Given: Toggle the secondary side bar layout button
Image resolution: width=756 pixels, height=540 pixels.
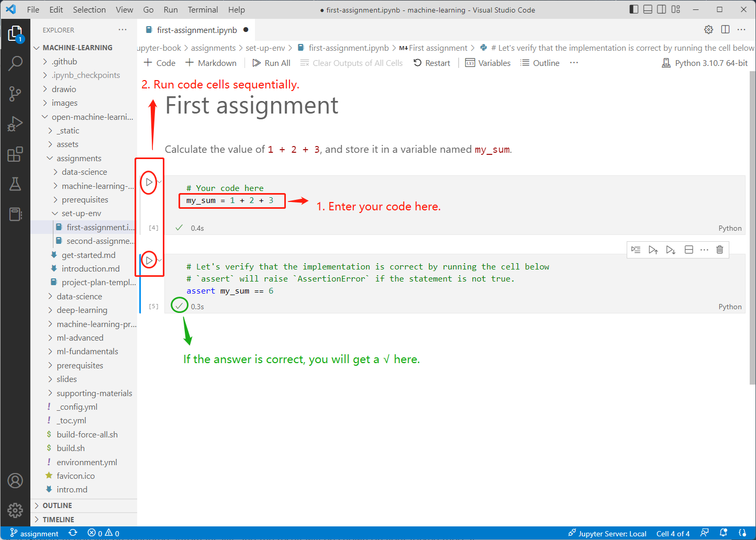Looking at the screenshot, I should point(662,9).
